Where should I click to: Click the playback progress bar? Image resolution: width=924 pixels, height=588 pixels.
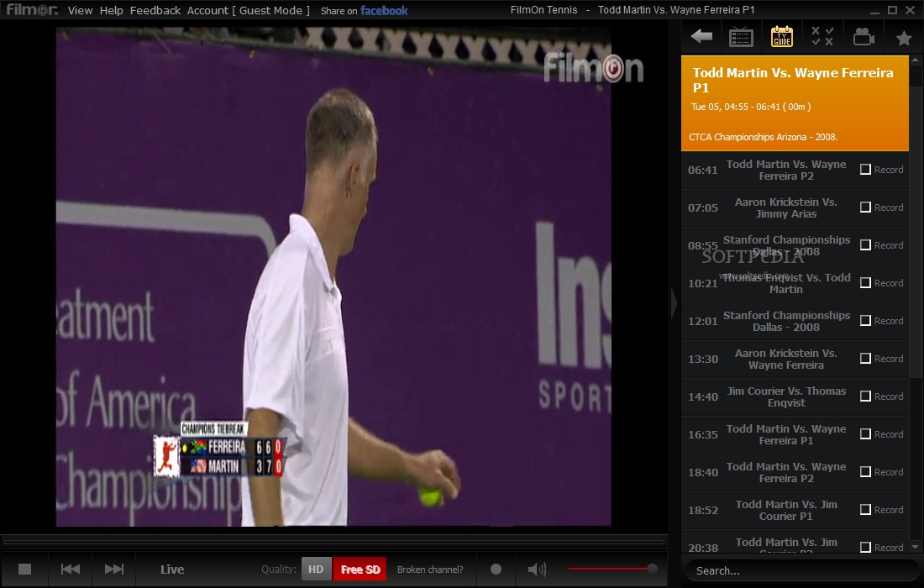334,542
